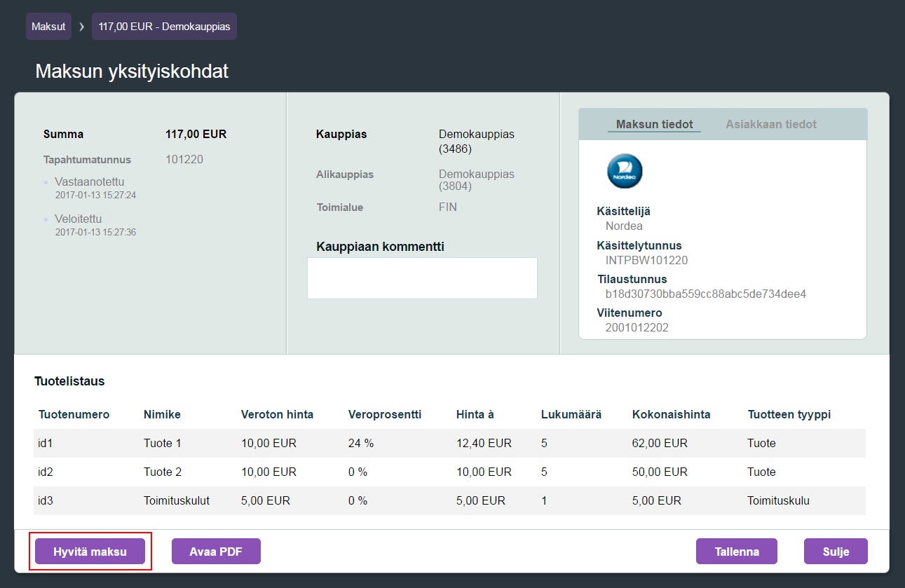This screenshot has width=905, height=588.
Task: Select the 117,00 EUR sum value
Action: pyautogui.click(x=196, y=135)
